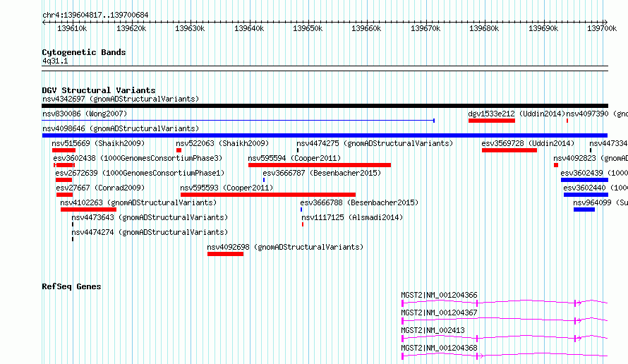The width and height of the screenshot is (628, 364).
Task: Select the esv3569728 red bar
Action: pos(509,150)
